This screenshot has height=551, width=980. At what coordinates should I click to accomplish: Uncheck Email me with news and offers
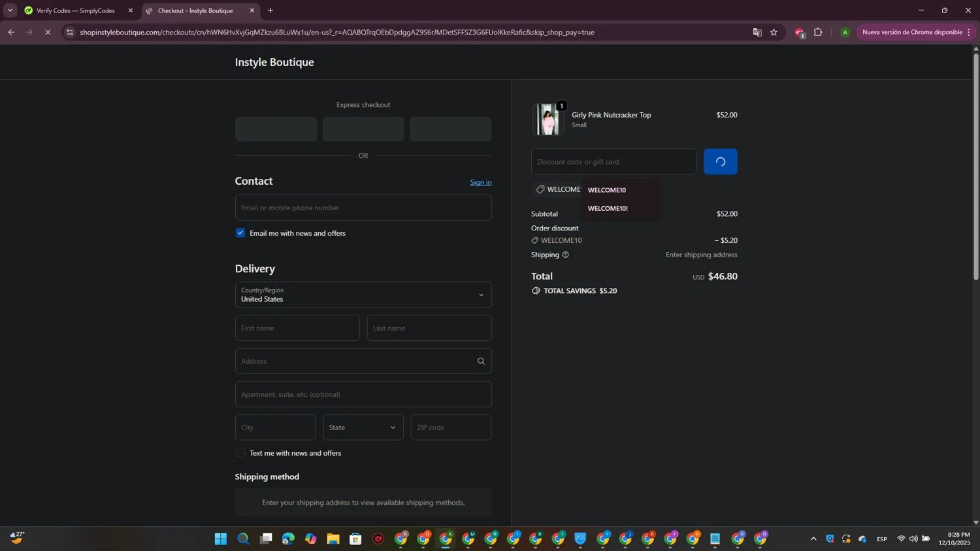click(240, 233)
